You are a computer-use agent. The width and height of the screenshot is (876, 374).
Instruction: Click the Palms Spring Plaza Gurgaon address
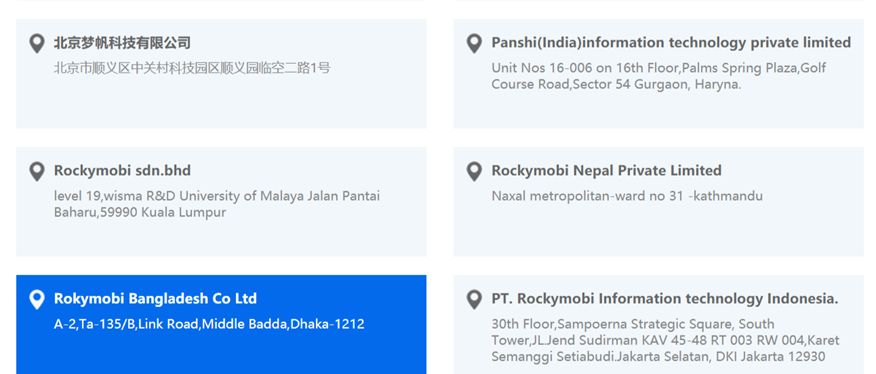pos(659,76)
